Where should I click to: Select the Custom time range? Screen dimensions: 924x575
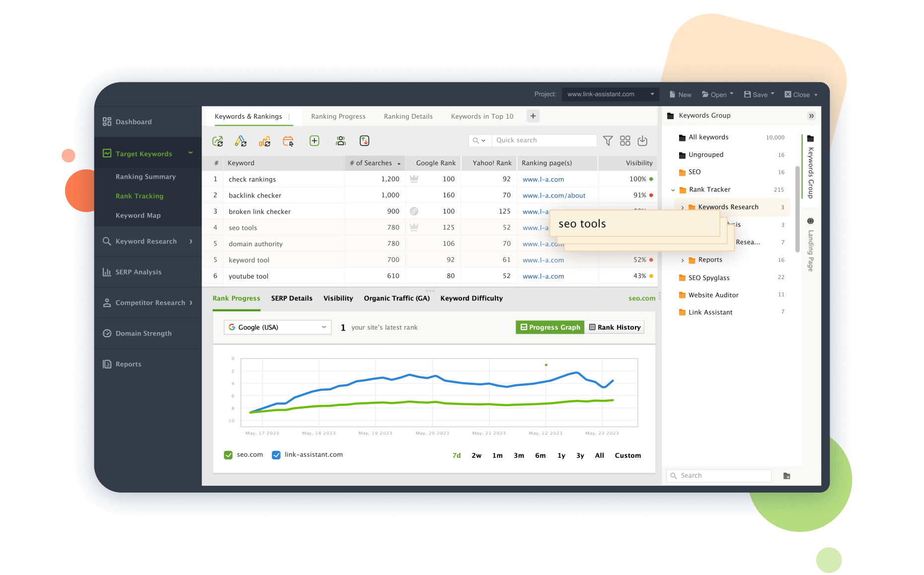[628, 455]
